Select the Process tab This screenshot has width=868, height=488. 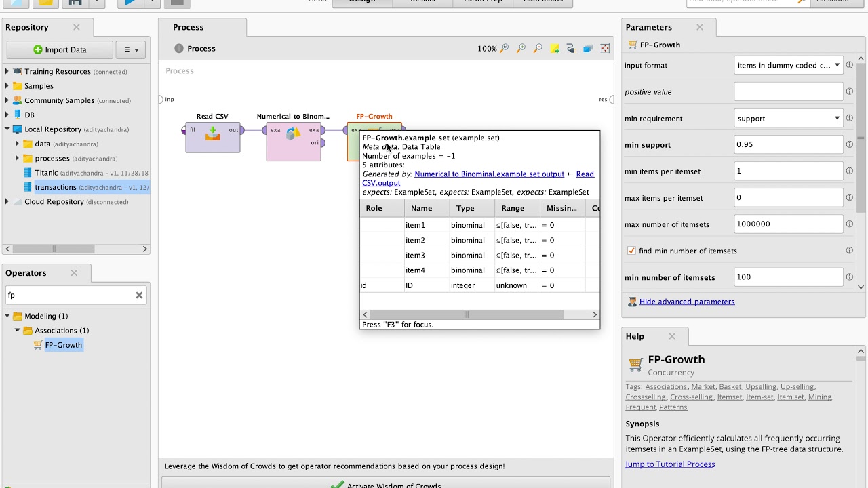pyautogui.click(x=202, y=27)
